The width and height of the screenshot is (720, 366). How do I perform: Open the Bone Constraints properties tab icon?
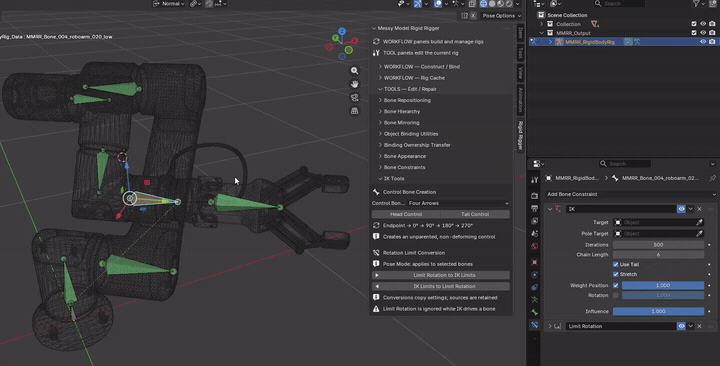click(534, 325)
